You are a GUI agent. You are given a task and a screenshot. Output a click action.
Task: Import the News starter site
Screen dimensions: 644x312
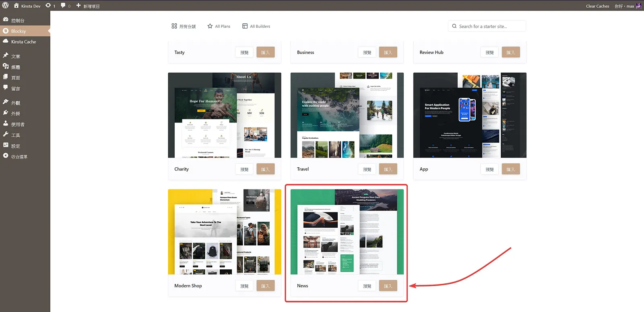(x=388, y=286)
